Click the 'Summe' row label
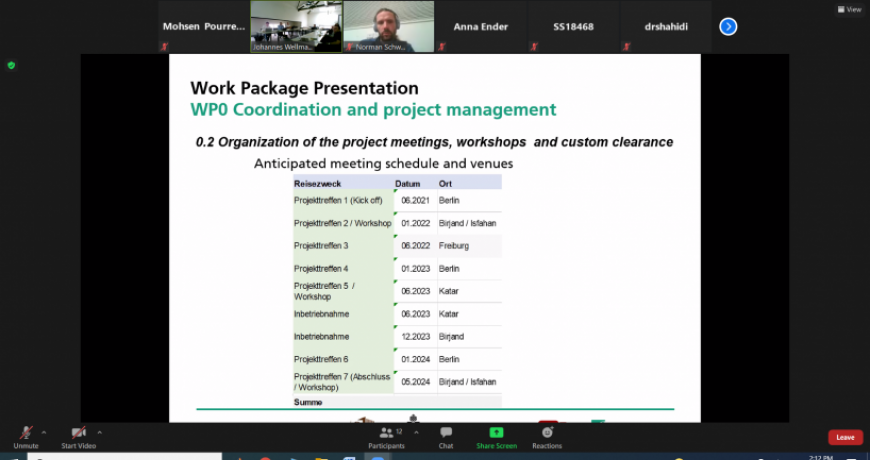Screen dimensions: 870x460 click(308, 402)
